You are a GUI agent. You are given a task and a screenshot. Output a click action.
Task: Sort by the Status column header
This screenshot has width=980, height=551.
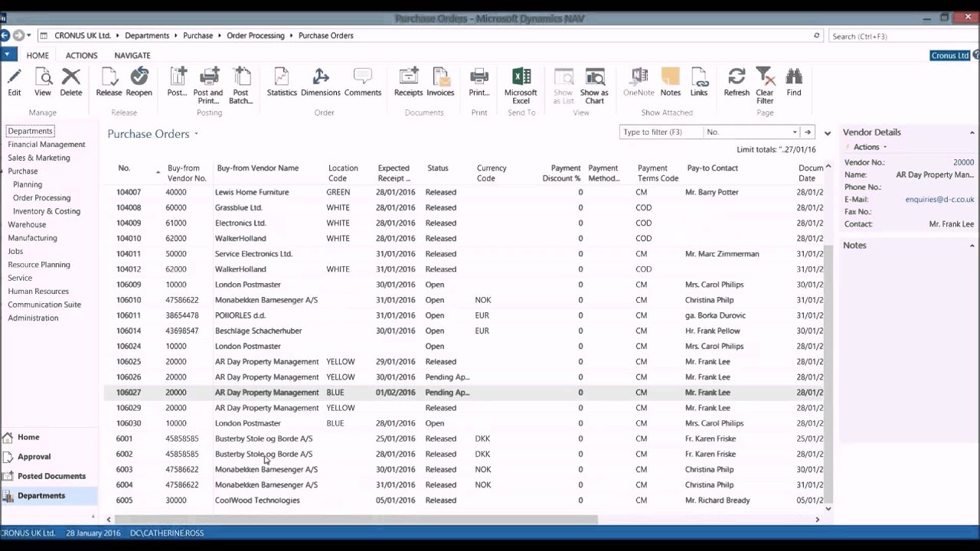(x=438, y=168)
